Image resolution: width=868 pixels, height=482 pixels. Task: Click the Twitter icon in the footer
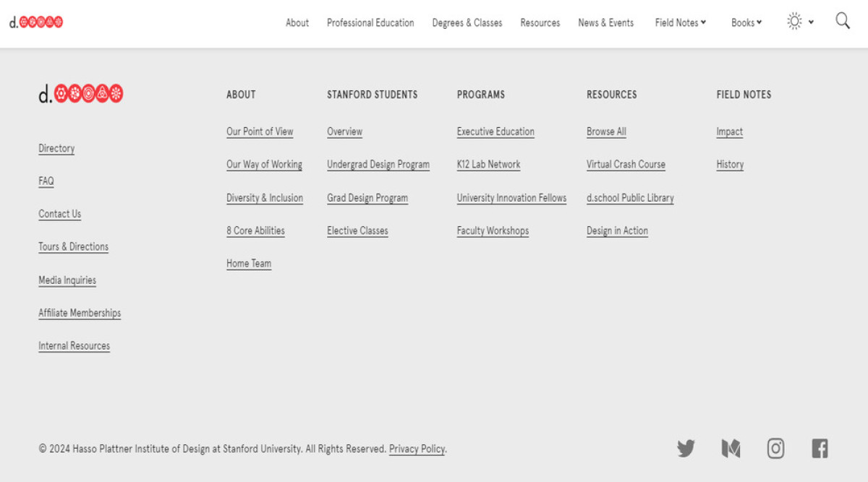point(686,448)
